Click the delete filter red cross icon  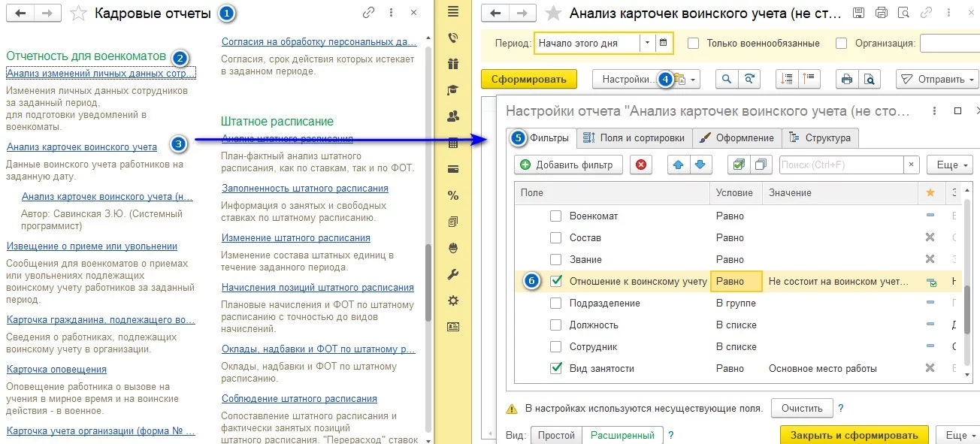pos(641,164)
